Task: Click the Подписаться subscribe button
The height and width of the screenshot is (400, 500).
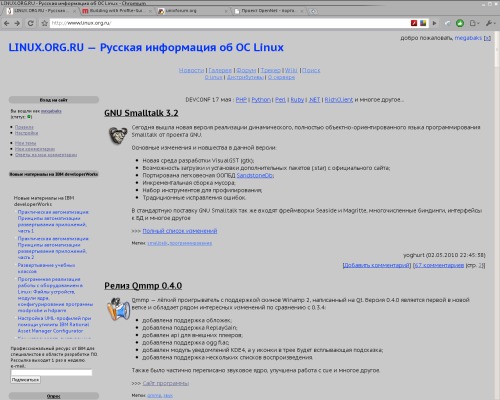Action: coord(25,380)
